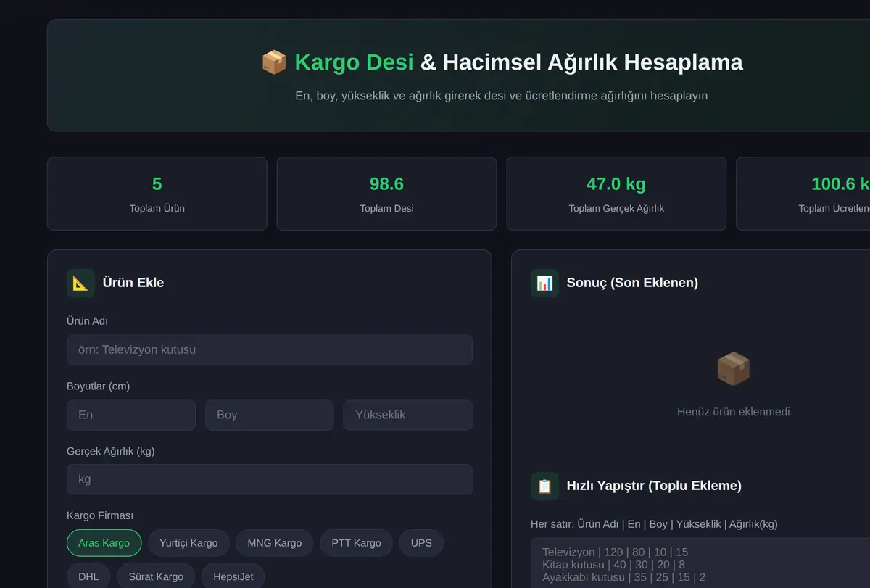Click the bulk paste textarea

[700, 563]
